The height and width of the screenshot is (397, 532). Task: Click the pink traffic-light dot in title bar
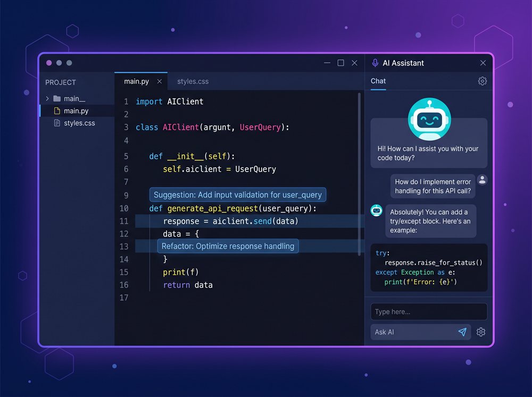(x=49, y=63)
